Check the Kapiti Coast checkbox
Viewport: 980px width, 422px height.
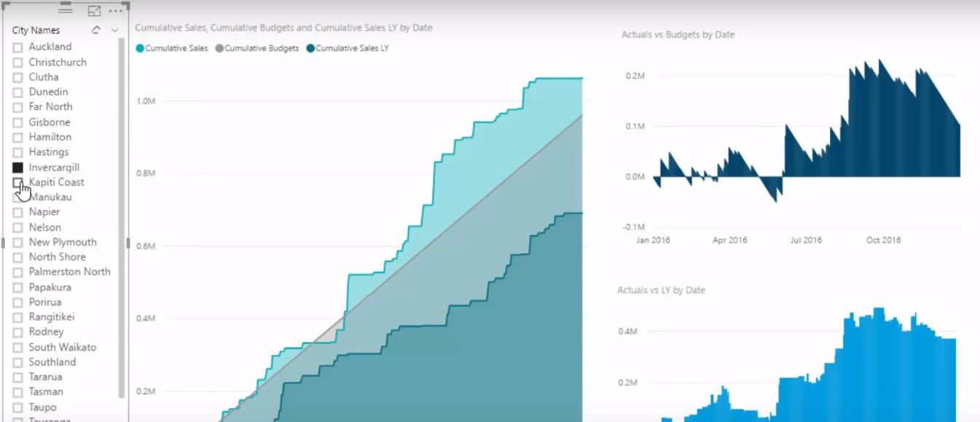[18, 182]
